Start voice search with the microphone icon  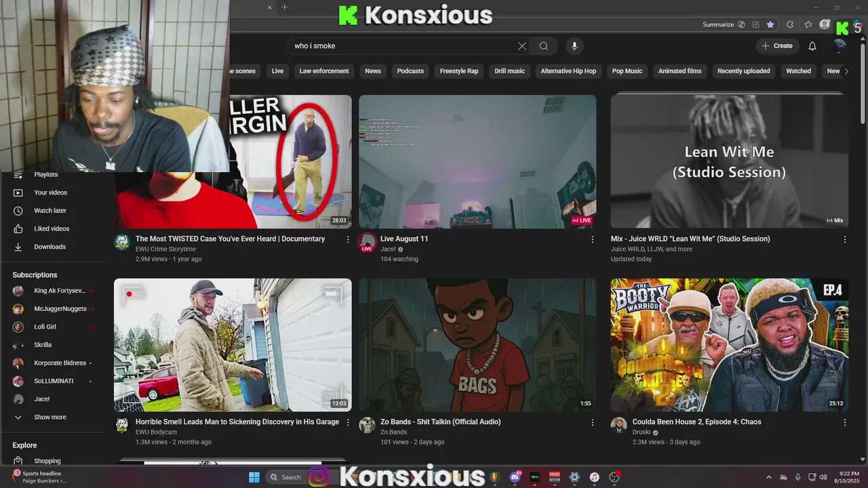pyautogui.click(x=574, y=46)
